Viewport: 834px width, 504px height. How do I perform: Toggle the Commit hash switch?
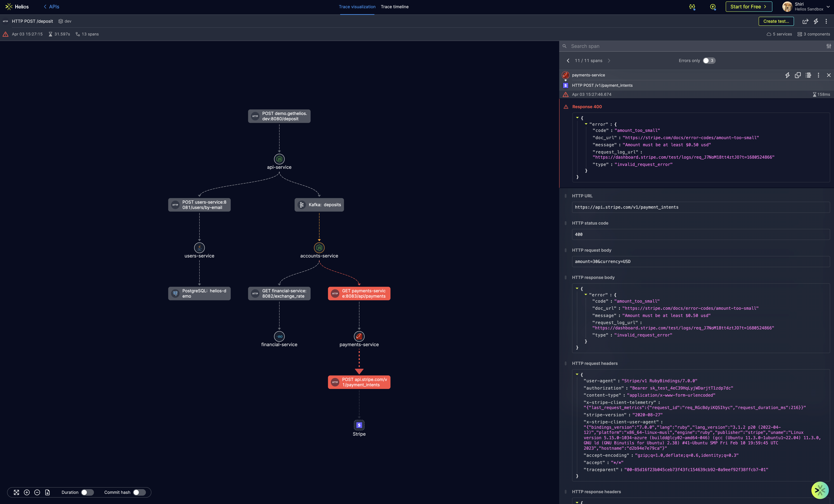pos(139,493)
